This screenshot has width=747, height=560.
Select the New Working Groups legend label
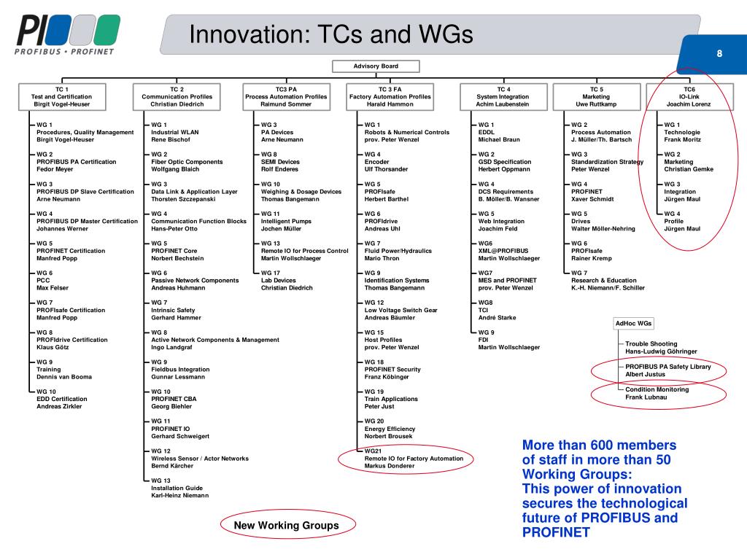(x=286, y=525)
